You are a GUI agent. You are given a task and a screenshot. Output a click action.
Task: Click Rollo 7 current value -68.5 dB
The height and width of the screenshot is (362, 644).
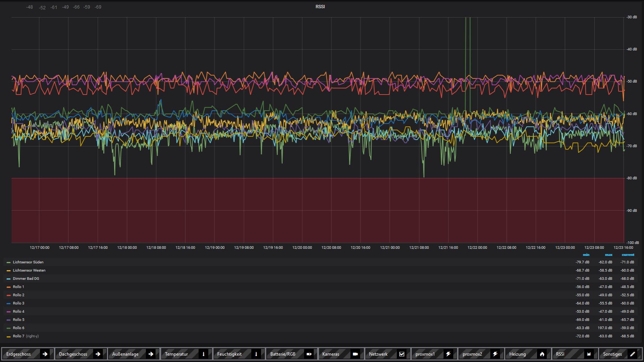pyautogui.click(x=627, y=336)
